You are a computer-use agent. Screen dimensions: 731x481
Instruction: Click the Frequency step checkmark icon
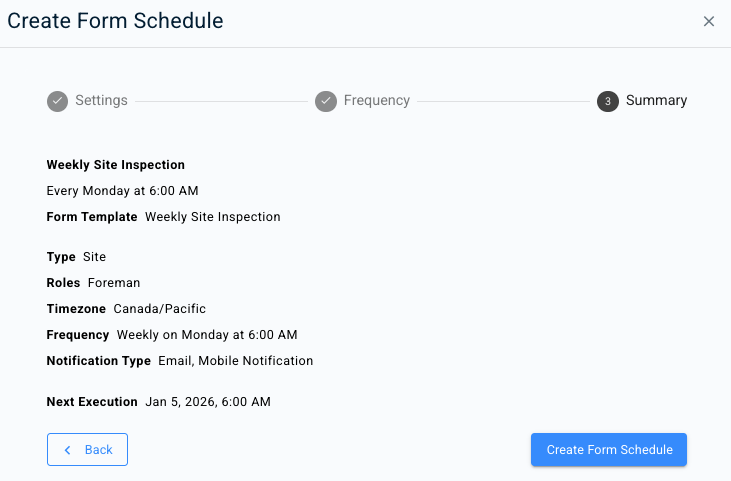click(325, 101)
